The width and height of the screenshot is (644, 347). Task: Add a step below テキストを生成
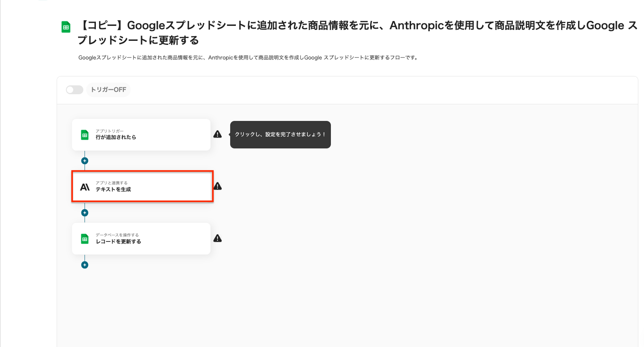[85, 213]
